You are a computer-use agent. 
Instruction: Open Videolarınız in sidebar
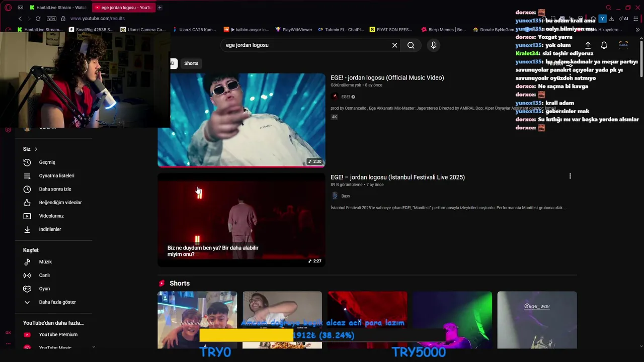tap(54, 216)
